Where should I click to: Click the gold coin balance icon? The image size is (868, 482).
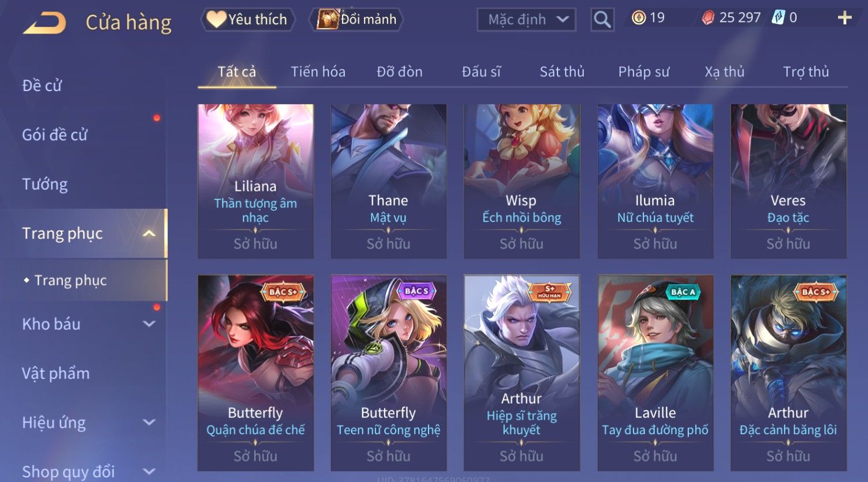(638, 18)
